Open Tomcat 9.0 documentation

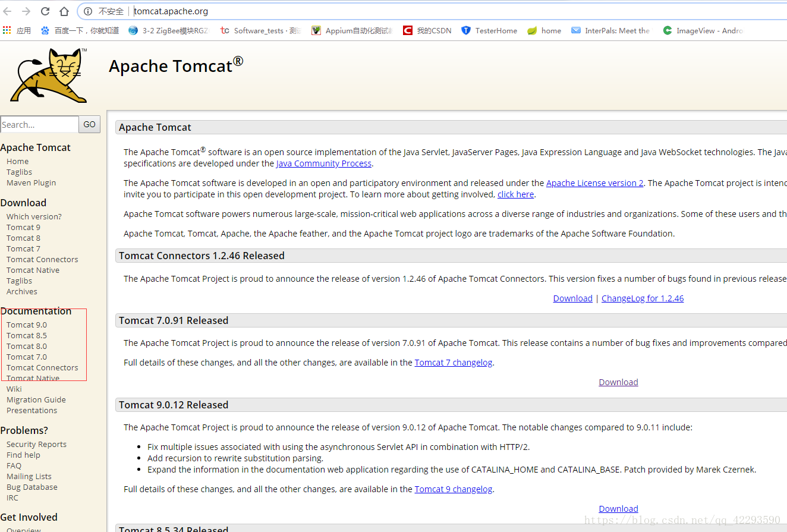pyautogui.click(x=26, y=325)
